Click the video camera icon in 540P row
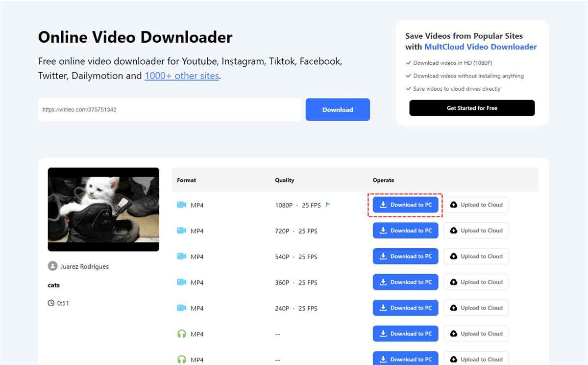 tap(182, 257)
